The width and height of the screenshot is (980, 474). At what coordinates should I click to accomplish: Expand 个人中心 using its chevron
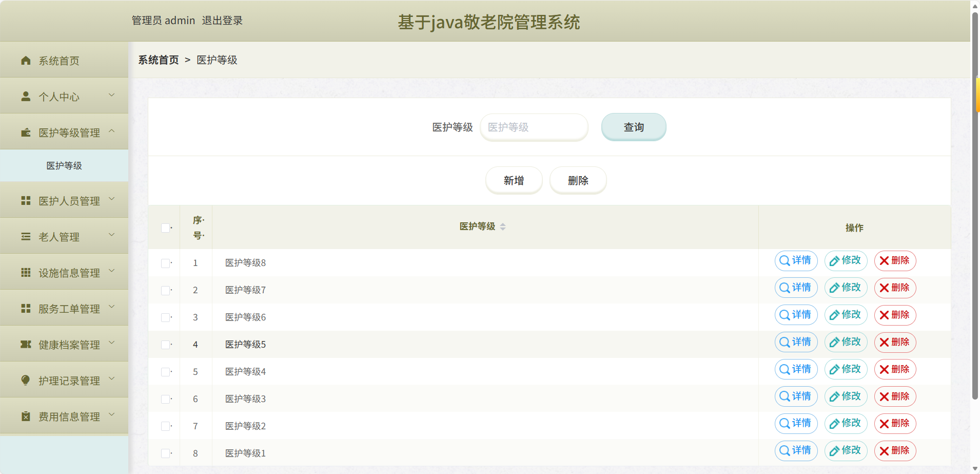click(111, 96)
